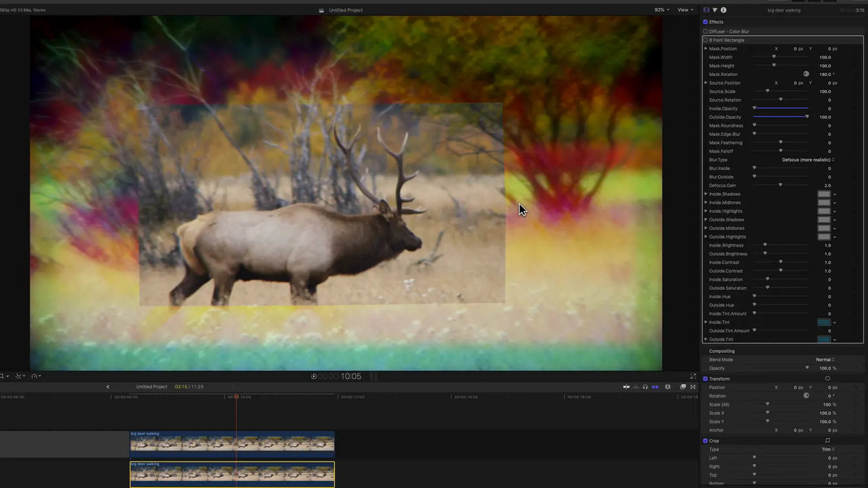868x488 pixels.
Task: Open the Color inspector triangle icon
Action: point(715,10)
